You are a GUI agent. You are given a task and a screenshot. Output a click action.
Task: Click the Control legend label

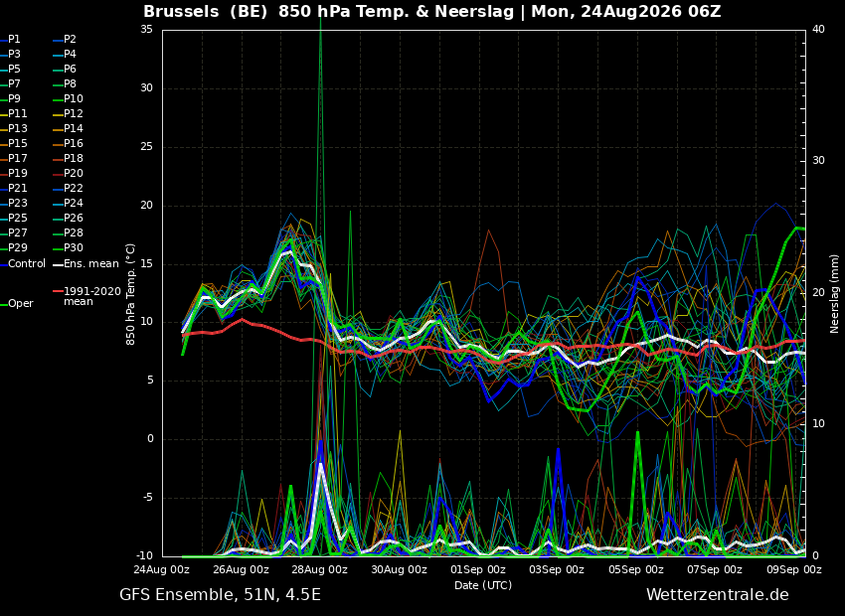(x=27, y=264)
